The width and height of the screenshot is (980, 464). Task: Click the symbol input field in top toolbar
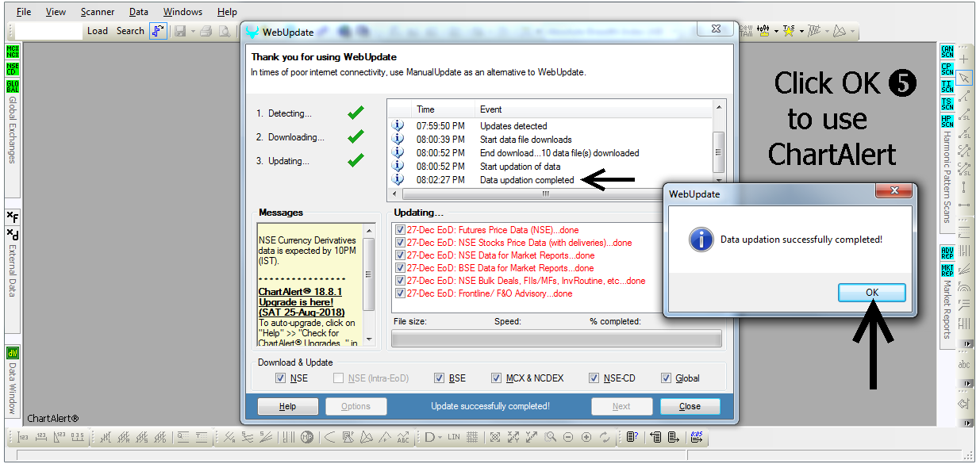(x=48, y=31)
